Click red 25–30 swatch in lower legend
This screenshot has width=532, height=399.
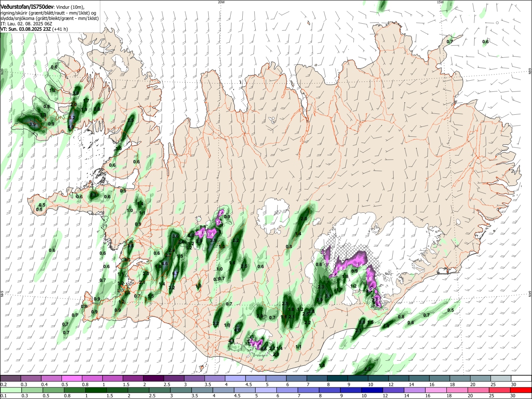(500, 390)
